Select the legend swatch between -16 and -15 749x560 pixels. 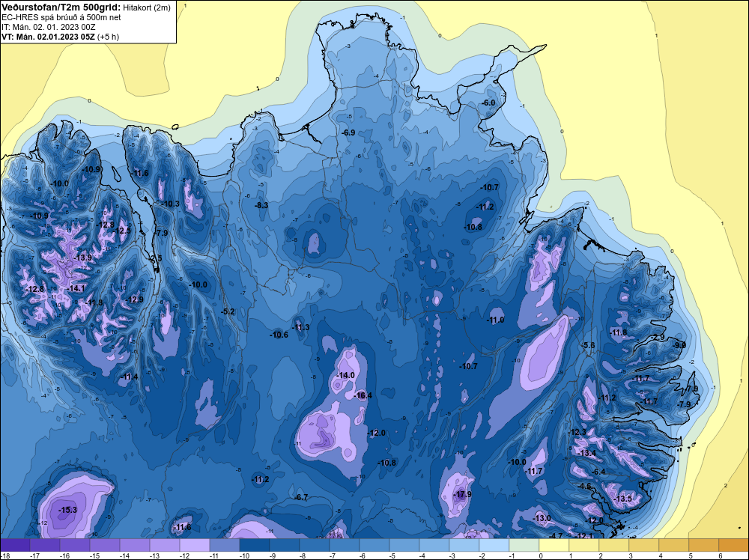75,545
